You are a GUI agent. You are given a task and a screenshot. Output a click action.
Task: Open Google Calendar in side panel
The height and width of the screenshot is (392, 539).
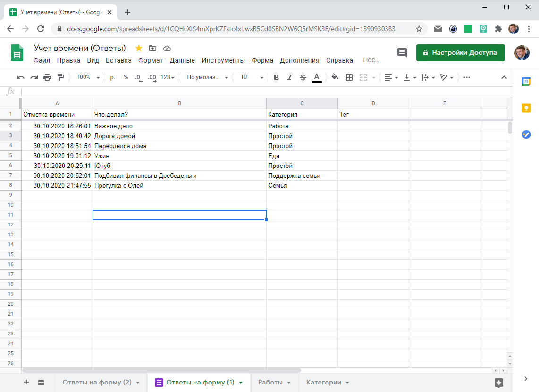[526, 82]
